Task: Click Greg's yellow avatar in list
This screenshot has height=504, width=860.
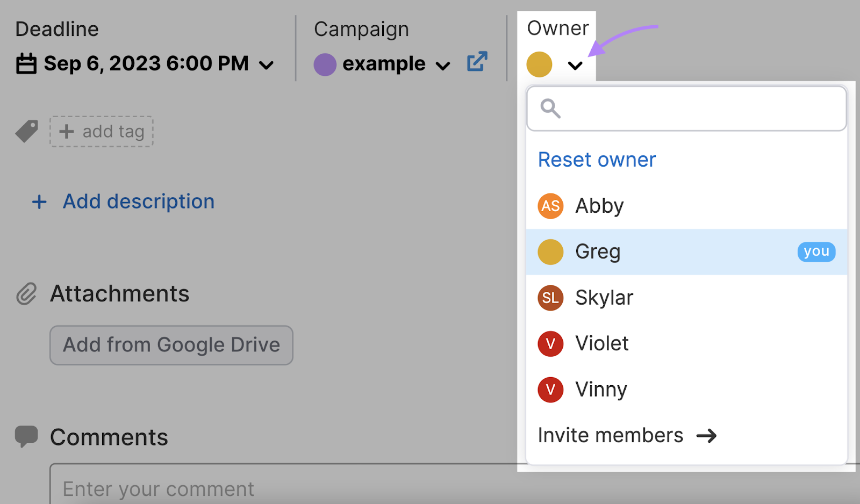Action: [x=550, y=252]
